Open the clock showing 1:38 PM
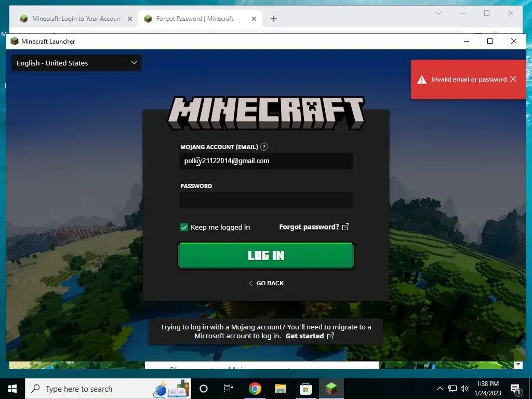532x399 pixels. click(488, 389)
